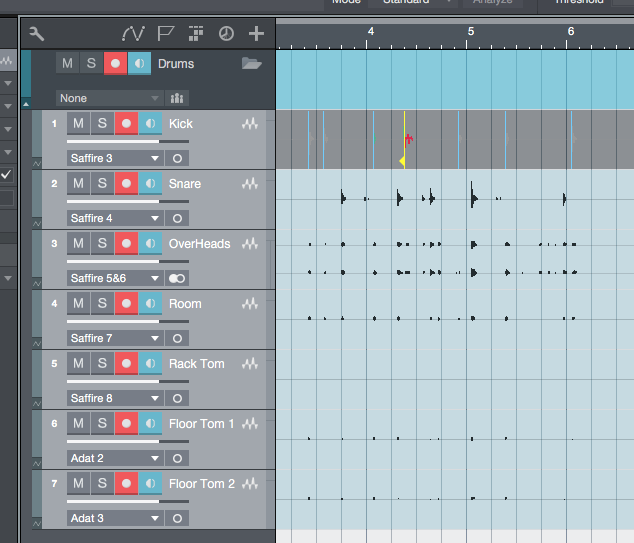This screenshot has height=543, width=634.
Task: Open the marker track flag icon
Action: tap(164, 33)
